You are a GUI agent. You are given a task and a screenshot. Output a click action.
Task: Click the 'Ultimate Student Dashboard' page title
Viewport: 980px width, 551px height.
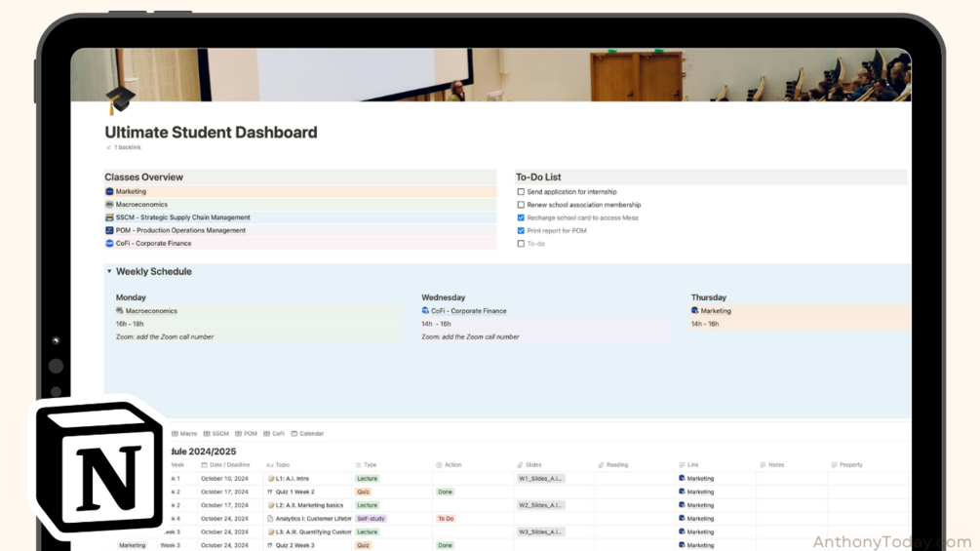pos(212,133)
